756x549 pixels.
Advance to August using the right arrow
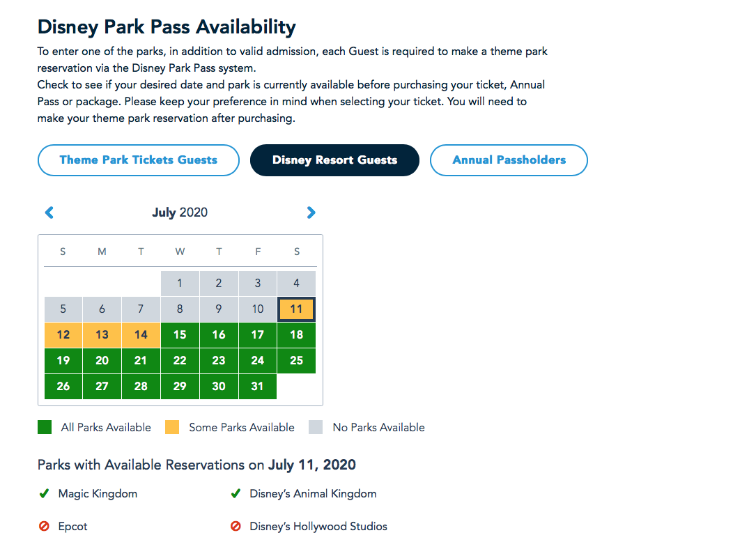[311, 212]
